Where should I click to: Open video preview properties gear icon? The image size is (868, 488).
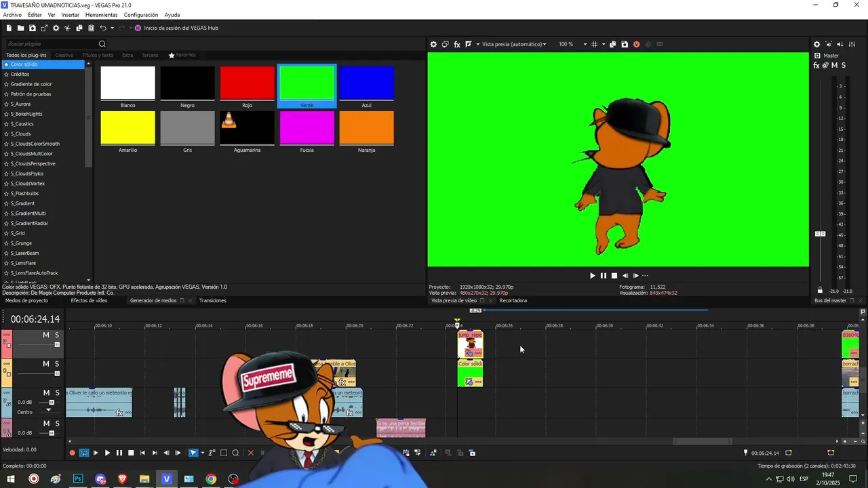pos(433,44)
